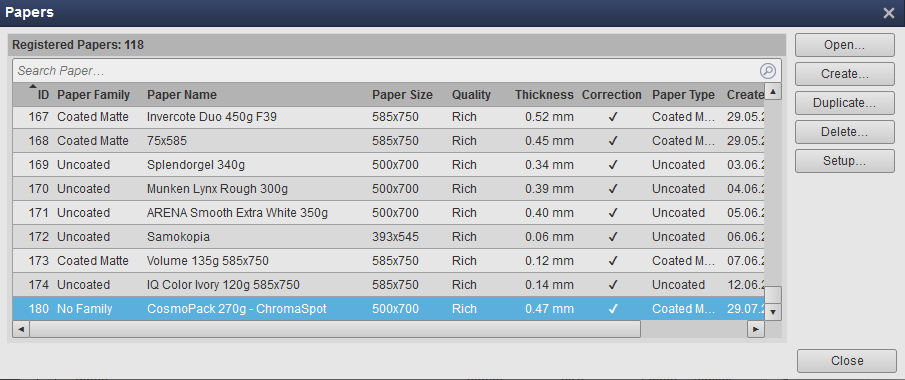Image resolution: width=905 pixels, height=380 pixels.
Task: Click the Delete... button
Action: pos(844,132)
